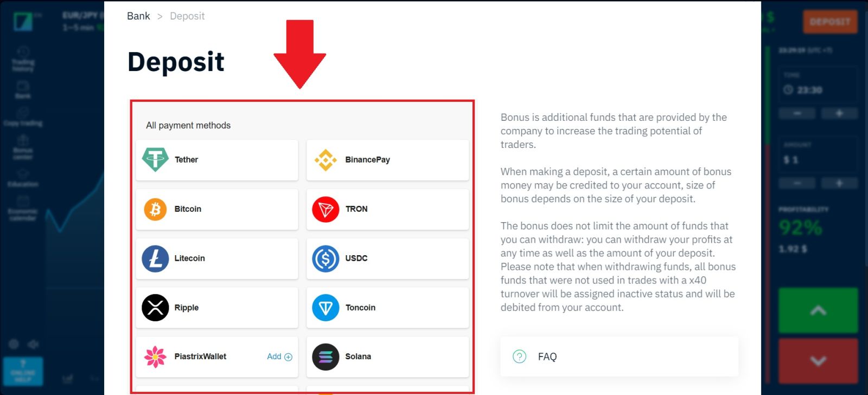The width and height of the screenshot is (868, 395).
Task: Click the Litecoin logo icon
Action: 155,258
